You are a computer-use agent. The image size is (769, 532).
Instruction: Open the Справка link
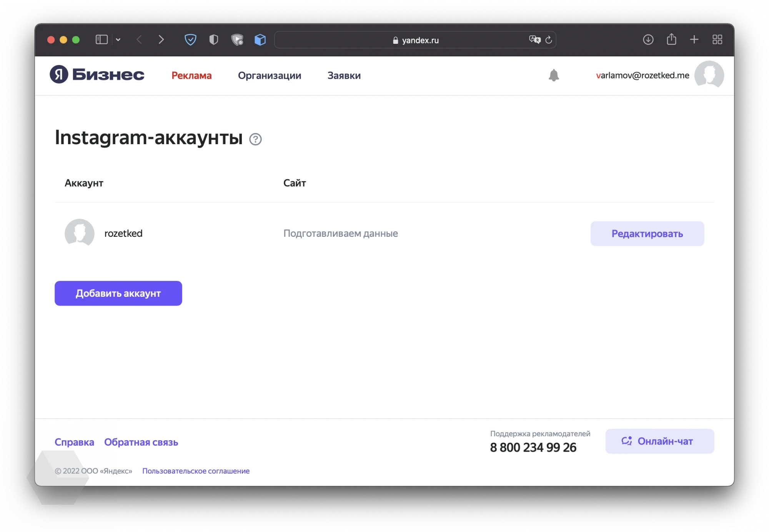(x=74, y=442)
